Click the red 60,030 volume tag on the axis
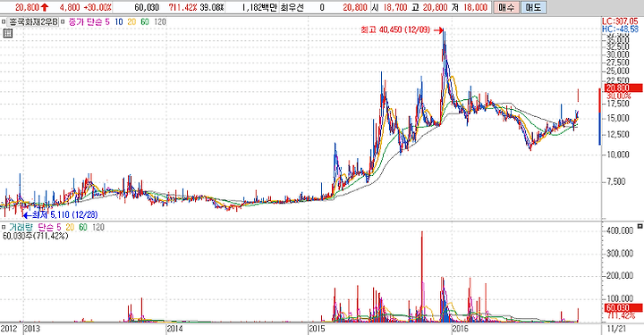 coord(623,308)
